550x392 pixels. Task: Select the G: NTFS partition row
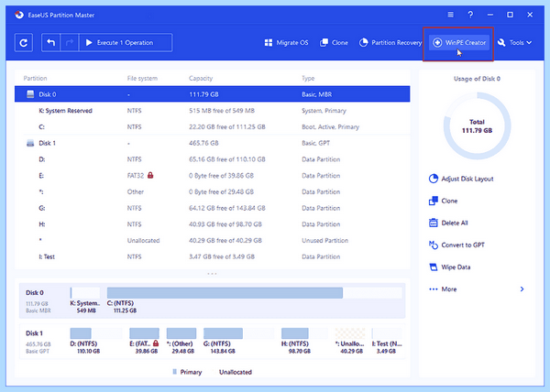[x=213, y=208]
